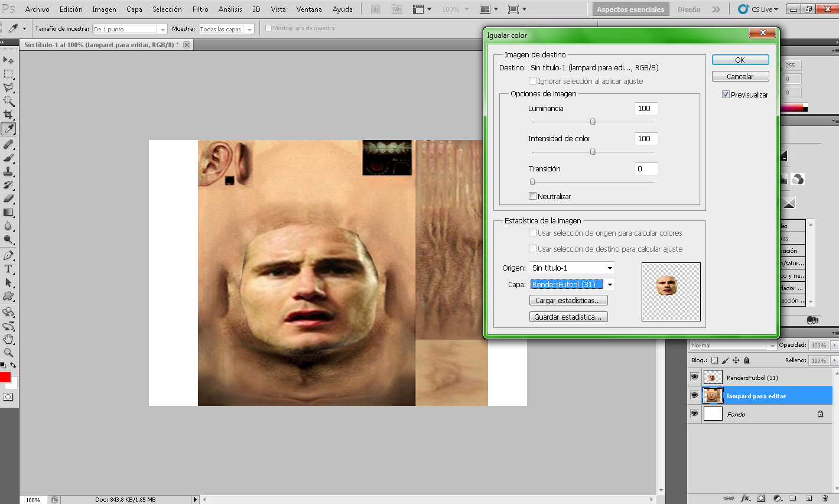
Task: Open the Muestra Todas las capas dropdown
Action: [x=226, y=29]
